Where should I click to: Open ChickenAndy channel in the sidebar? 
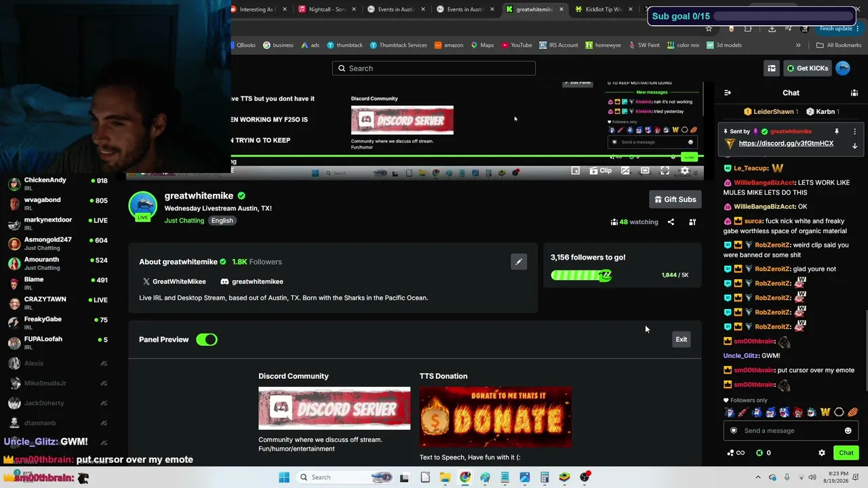(58, 184)
